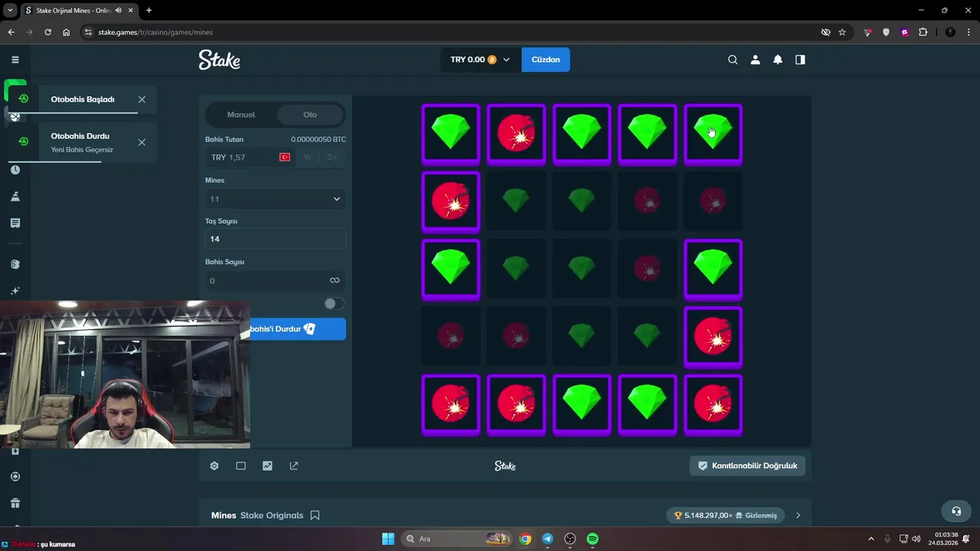Viewport: 980px width, 551px height.
Task: Open the recent clock icon in sidebar
Action: coord(15,170)
